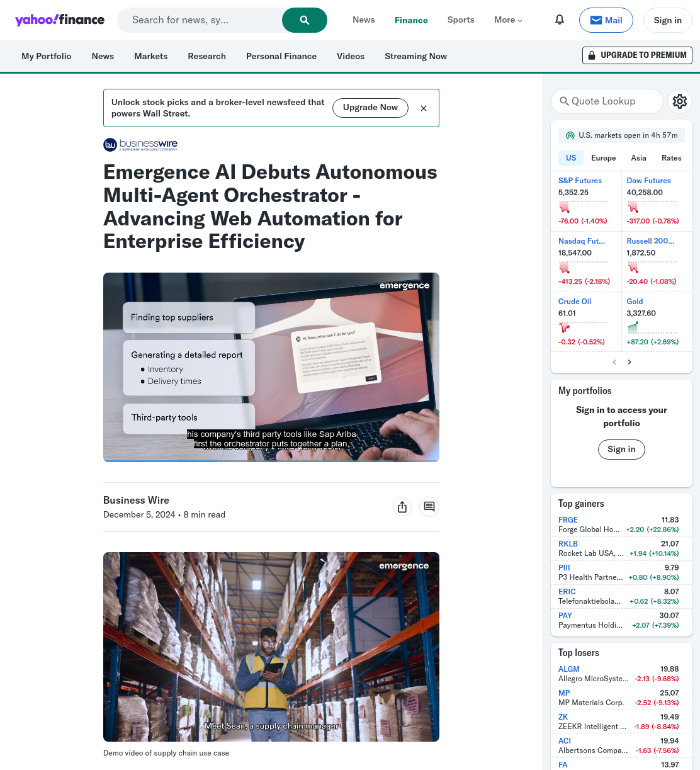Go to next markets carousel page
The height and width of the screenshot is (770, 700).
[x=629, y=362]
